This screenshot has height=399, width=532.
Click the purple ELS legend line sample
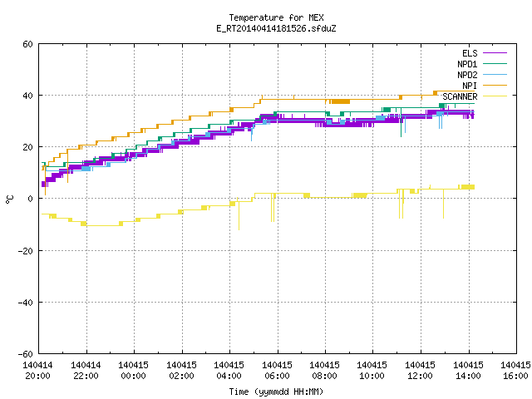pyautogui.click(x=495, y=53)
